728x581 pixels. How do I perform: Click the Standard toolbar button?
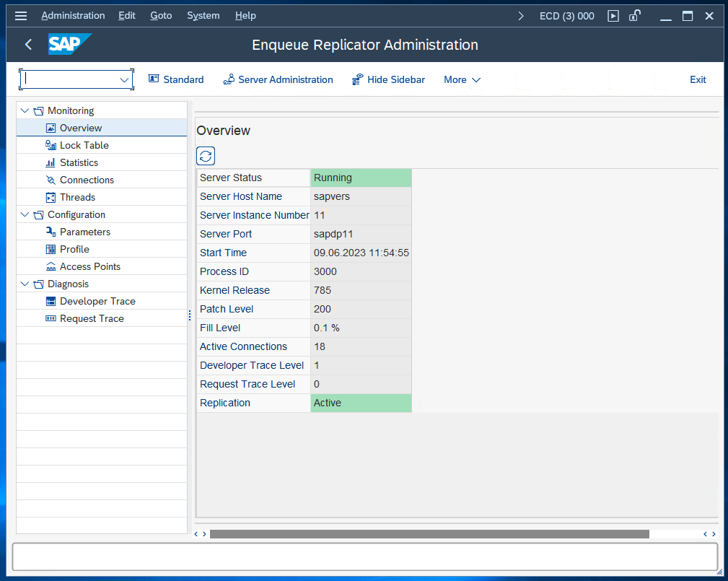(x=176, y=80)
